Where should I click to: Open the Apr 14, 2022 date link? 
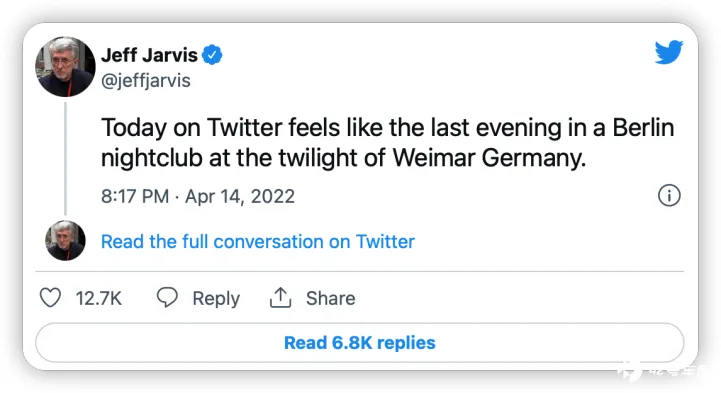coord(240,196)
